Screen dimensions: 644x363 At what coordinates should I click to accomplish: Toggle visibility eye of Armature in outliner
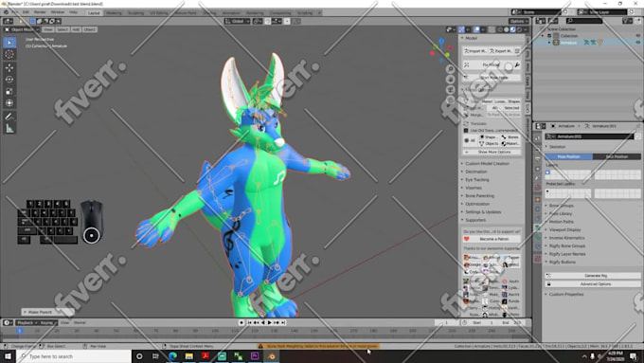[637, 43]
